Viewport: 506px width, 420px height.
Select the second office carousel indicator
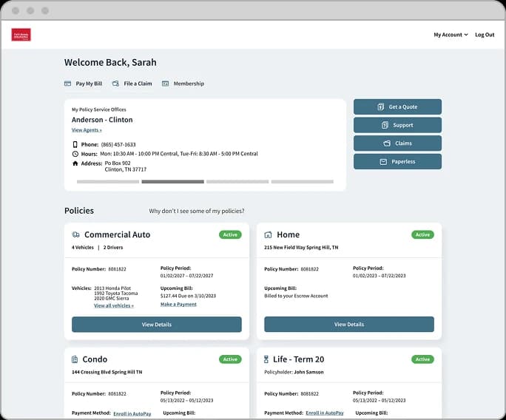click(172, 182)
